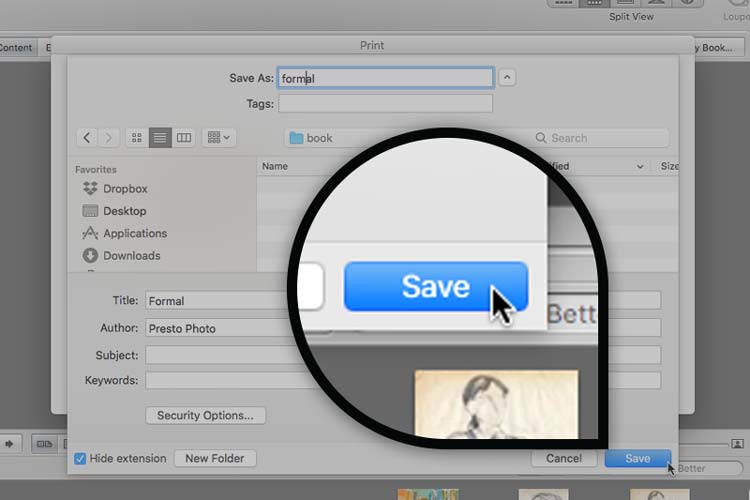This screenshot has height=500, width=750.
Task: Switch to column view in file browser
Action: pyautogui.click(x=183, y=138)
